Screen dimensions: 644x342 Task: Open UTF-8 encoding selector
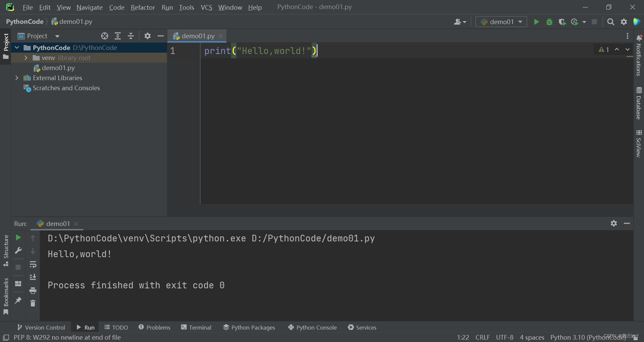[x=505, y=337]
